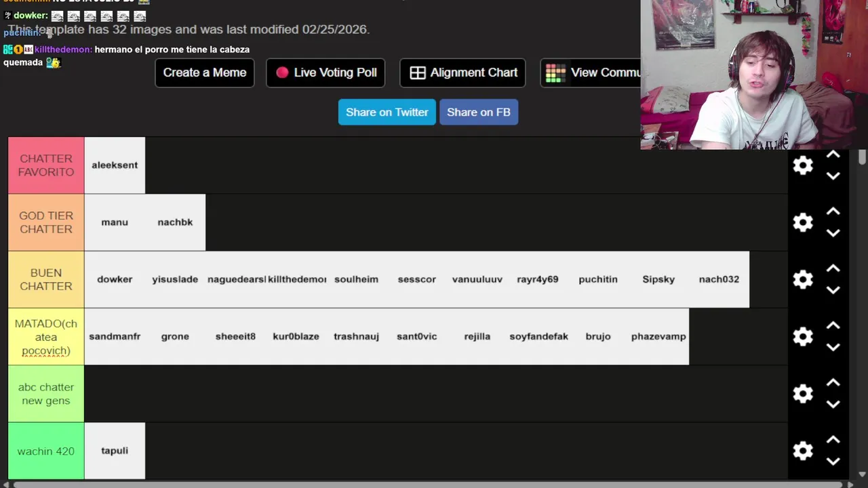Select the sheeeit8 tile
Viewport: 868px width, 488px height.
(236, 337)
